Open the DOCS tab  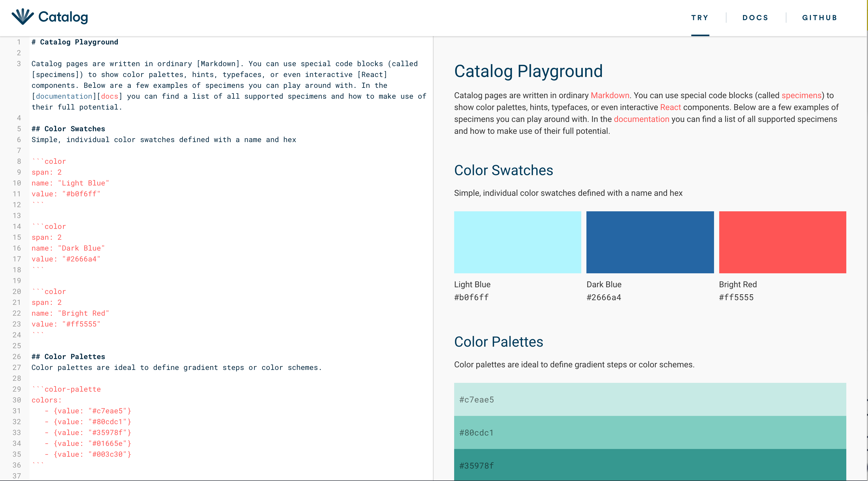click(x=755, y=18)
